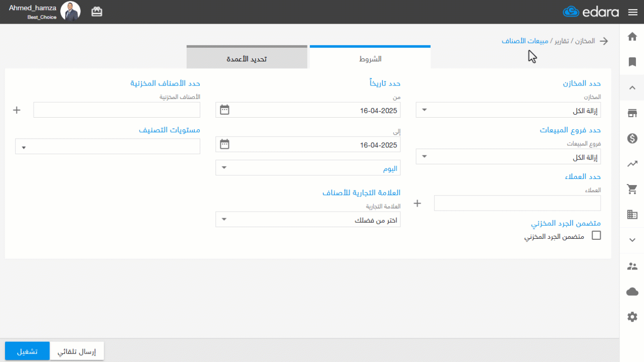644x362 pixels.
Task: Open the trending chart sidebar icon
Action: click(x=632, y=163)
